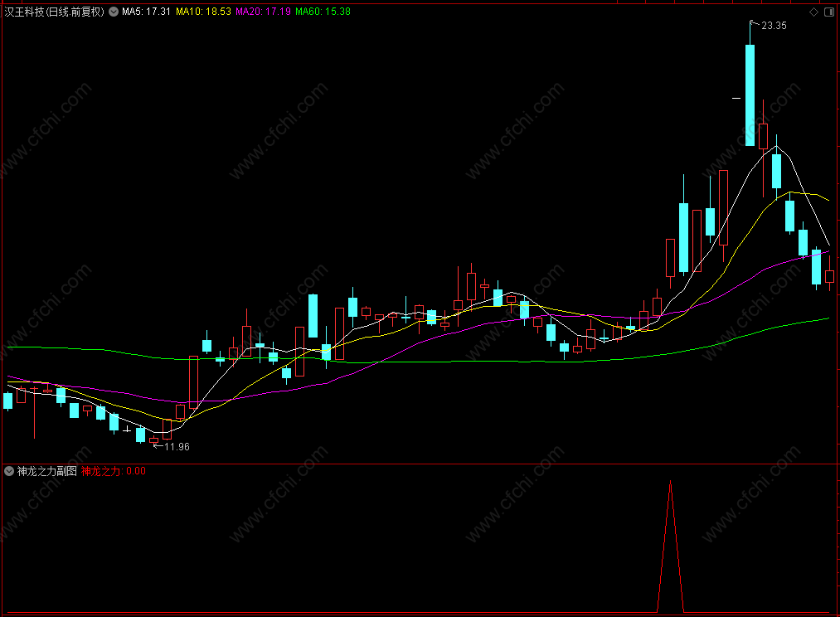
Task: Click the 神龙之力副图 sub-chart name
Action: point(47,471)
